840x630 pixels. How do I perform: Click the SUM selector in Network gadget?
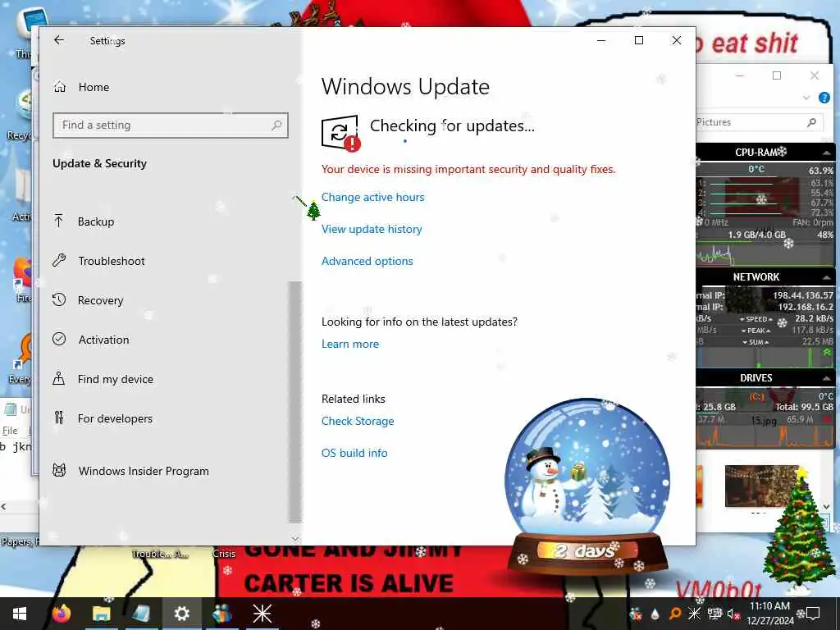click(756, 342)
